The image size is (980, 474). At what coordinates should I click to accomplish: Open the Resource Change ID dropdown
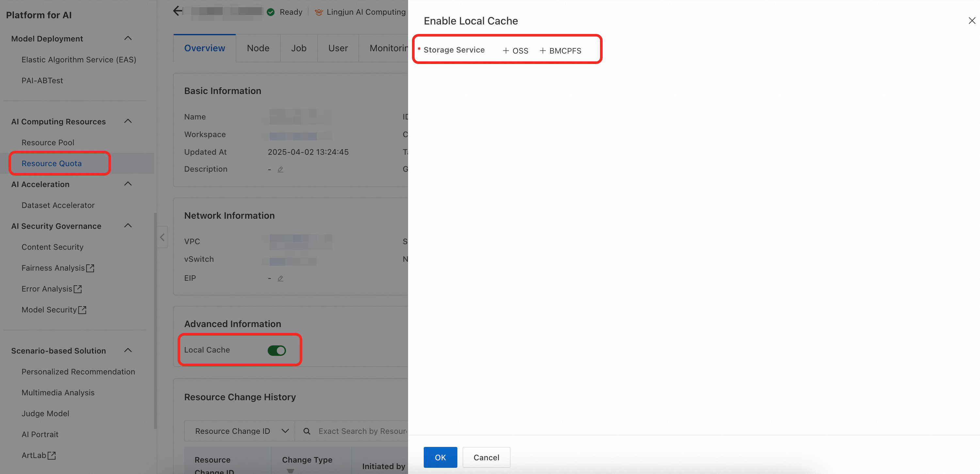click(240, 431)
